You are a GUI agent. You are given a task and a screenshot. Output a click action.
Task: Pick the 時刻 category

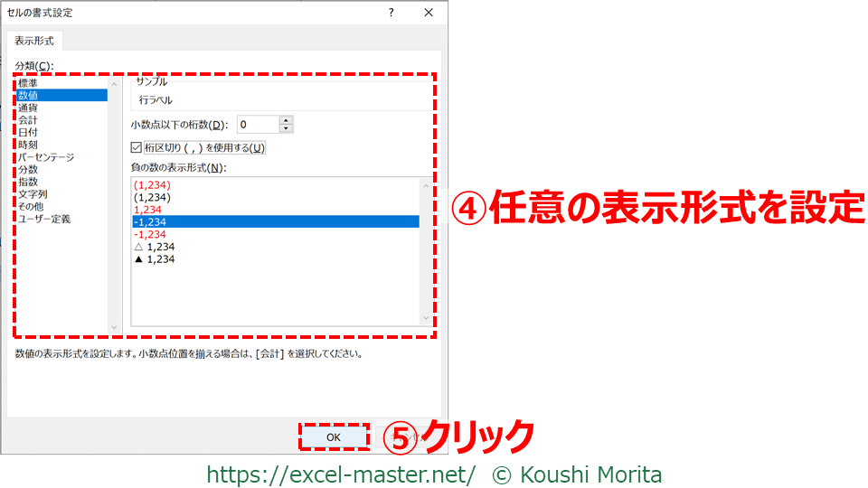pyautogui.click(x=28, y=145)
